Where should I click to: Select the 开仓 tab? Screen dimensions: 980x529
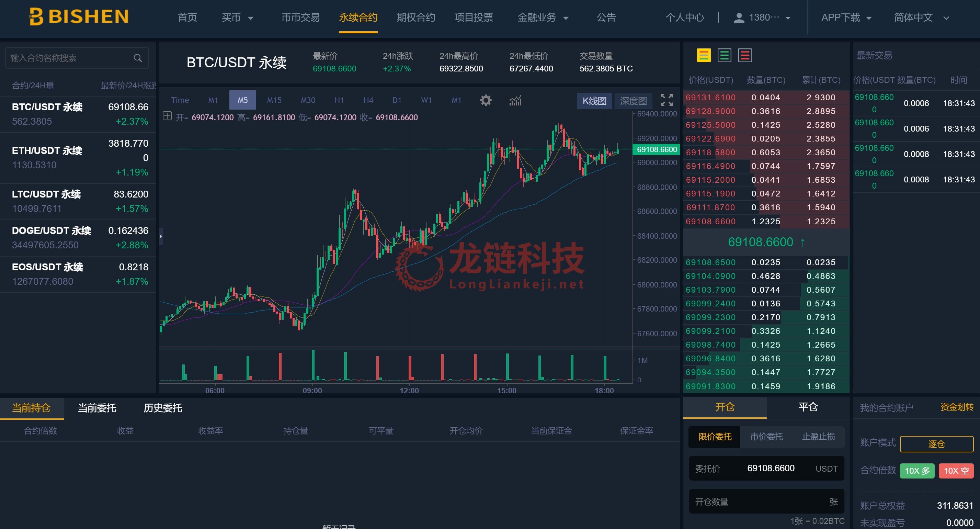pyautogui.click(x=725, y=407)
